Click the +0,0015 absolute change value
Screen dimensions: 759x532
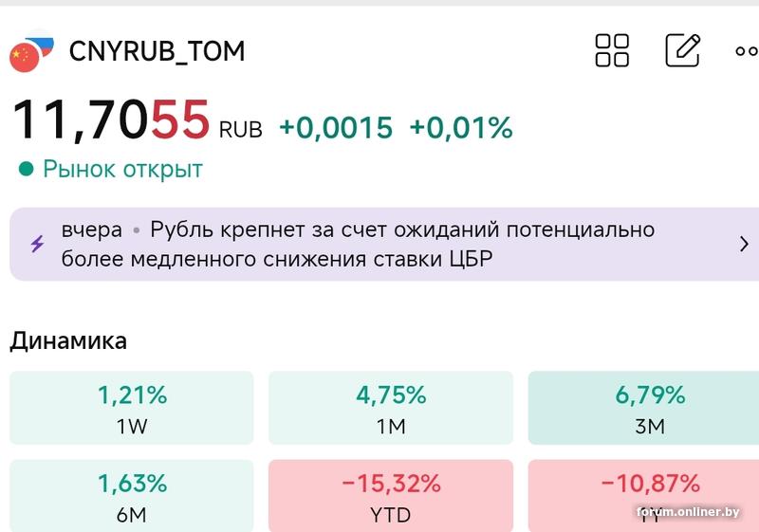coord(335,128)
